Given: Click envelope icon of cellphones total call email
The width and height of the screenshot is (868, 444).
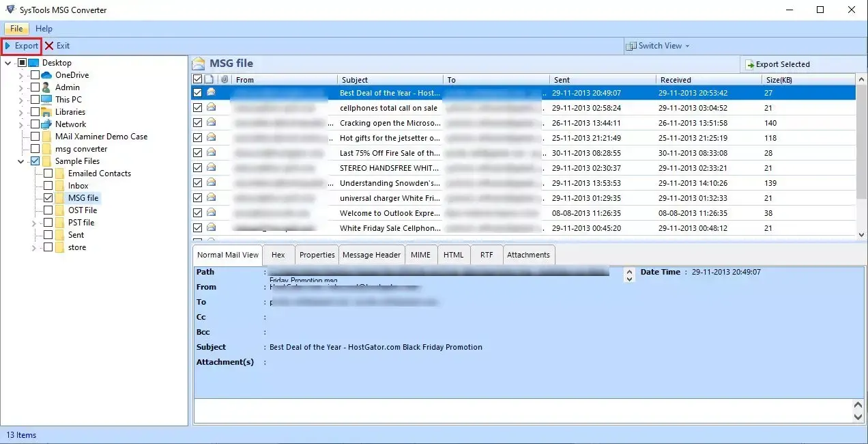Looking at the screenshot, I should (212, 108).
